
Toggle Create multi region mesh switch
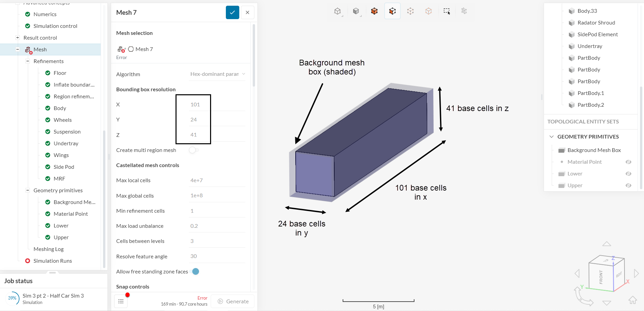coord(194,150)
